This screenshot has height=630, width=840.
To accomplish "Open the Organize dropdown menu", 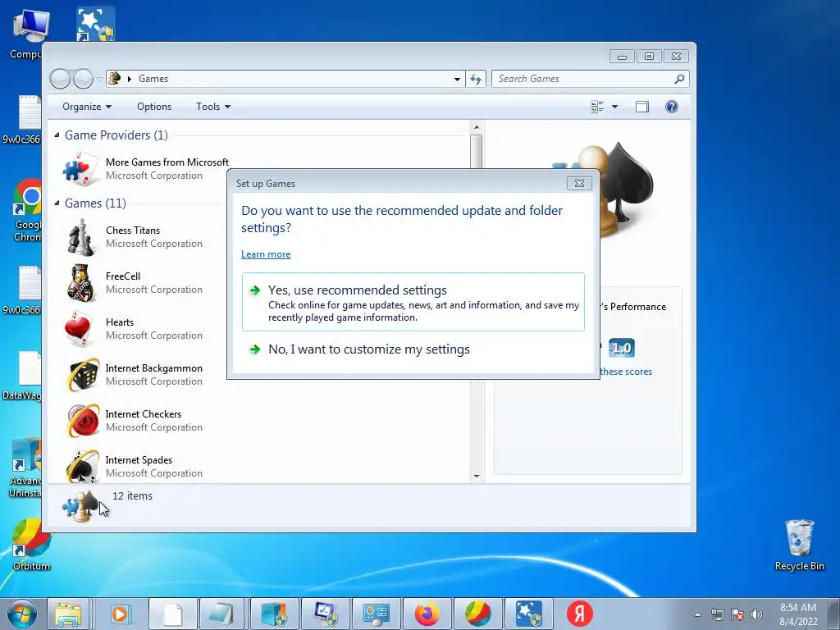I will (87, 107).
